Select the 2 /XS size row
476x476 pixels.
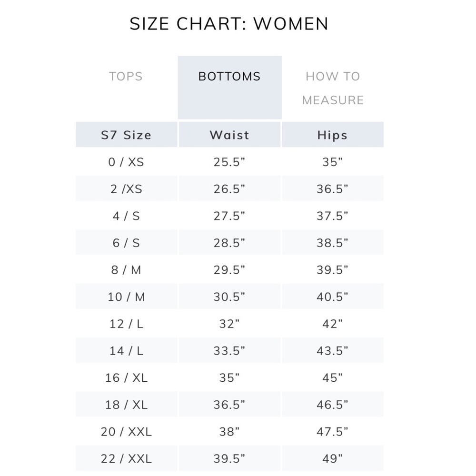pyautogui.click(x=230, y=188)
